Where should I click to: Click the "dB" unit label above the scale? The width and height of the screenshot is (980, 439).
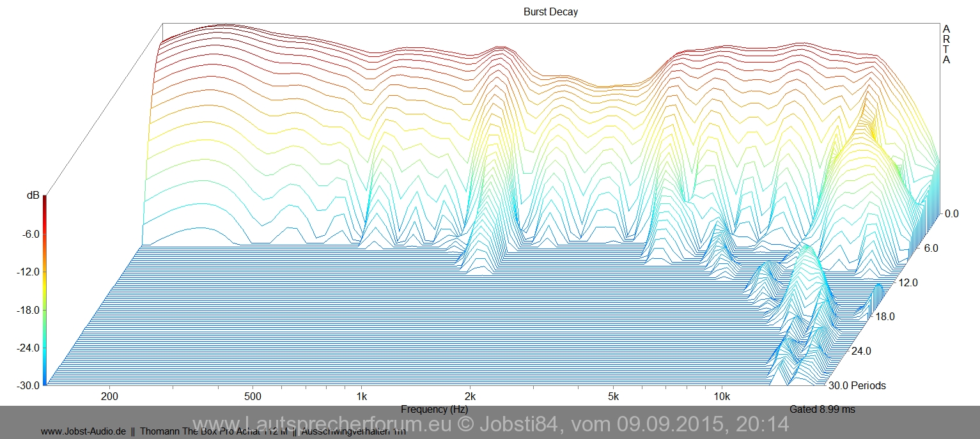pyautogui.click(x=33, y=196)
